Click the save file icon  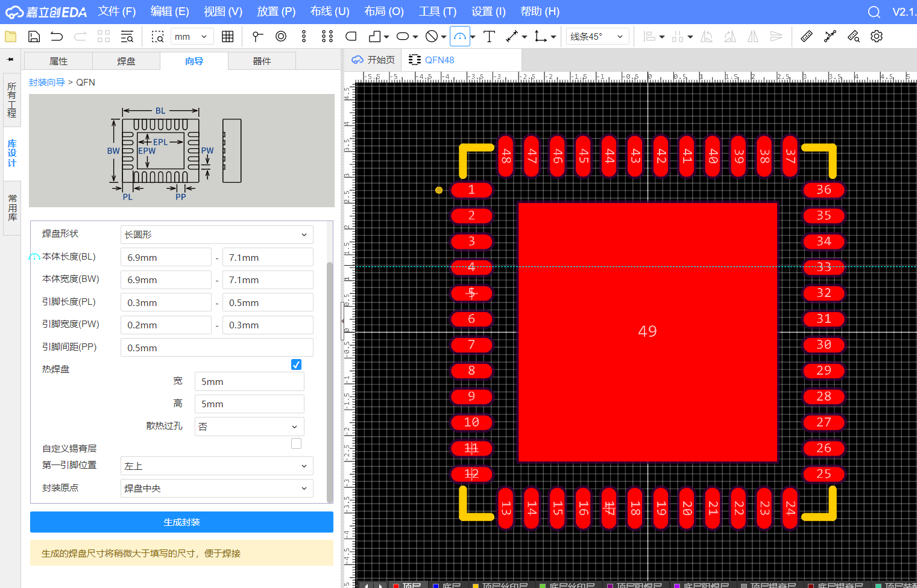[x=34, y=37]
